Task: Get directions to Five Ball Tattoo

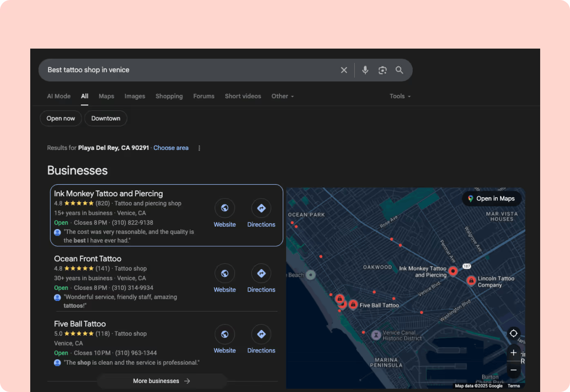Action: (x=261, y=334)
